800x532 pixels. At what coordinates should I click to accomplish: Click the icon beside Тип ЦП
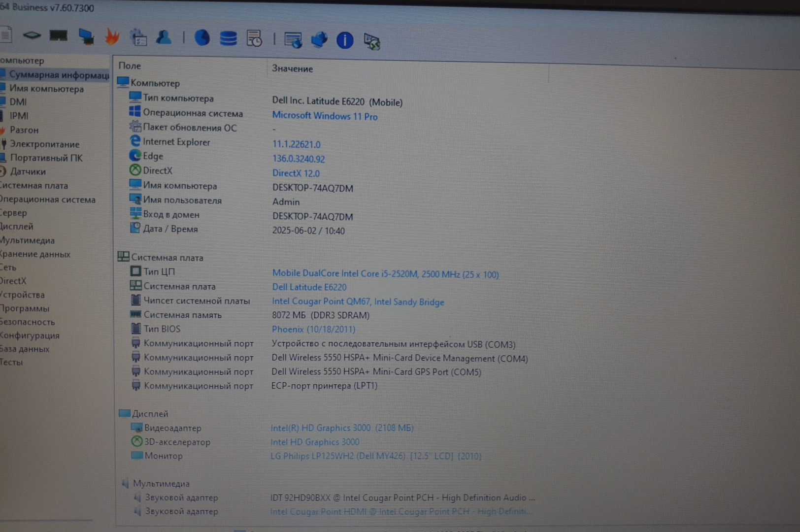[135, 271]
